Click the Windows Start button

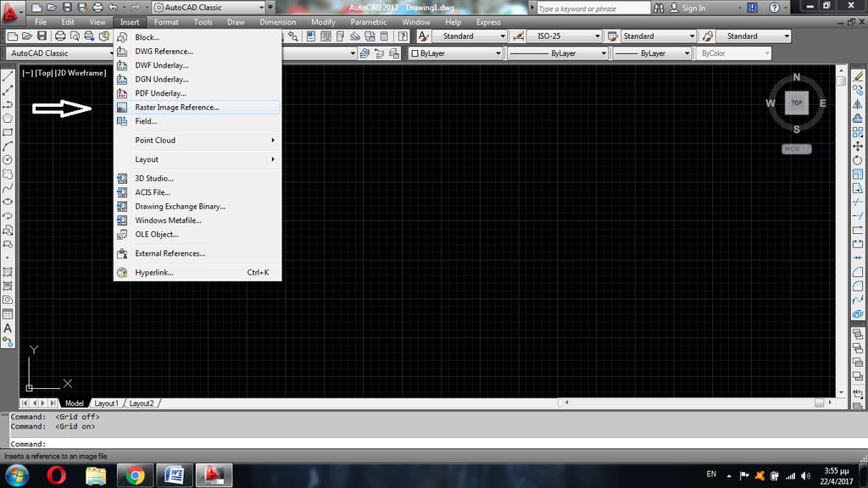point(17,476)
